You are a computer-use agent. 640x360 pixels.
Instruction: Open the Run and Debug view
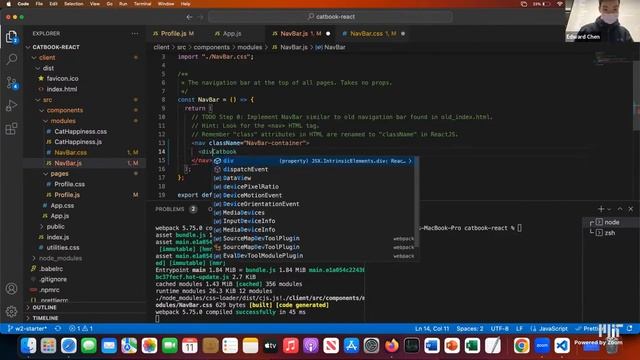(11, 106)
